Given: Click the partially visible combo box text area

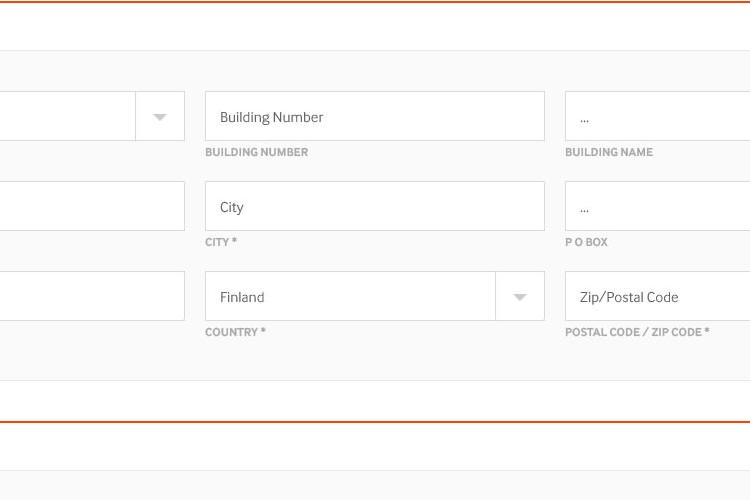Looking at the screenshot, I should (x=67, y=117).
